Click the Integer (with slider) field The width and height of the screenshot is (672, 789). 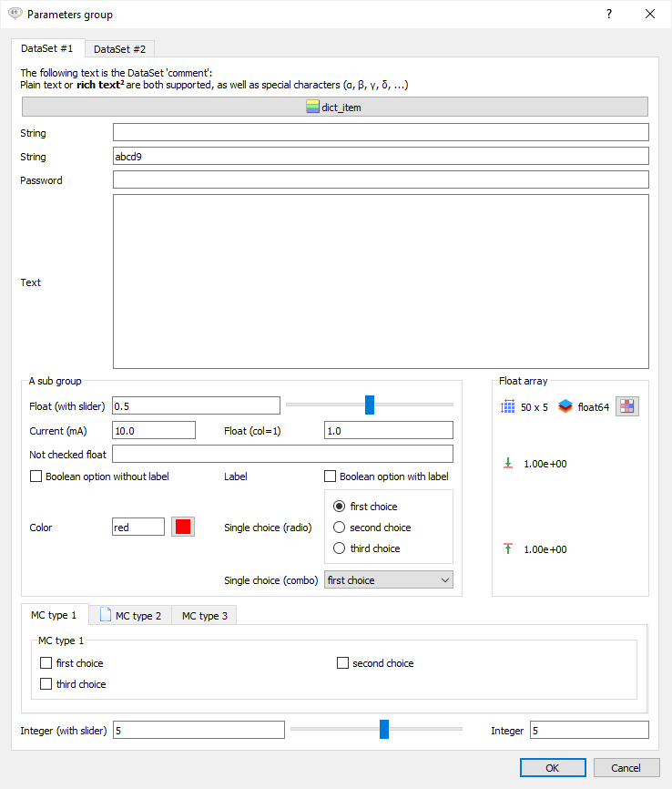(199, 730)
